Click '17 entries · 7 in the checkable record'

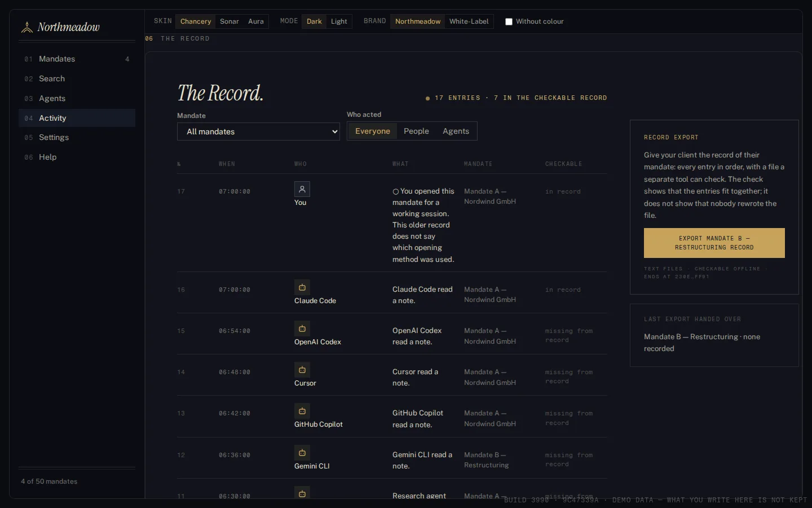click(520, 98)
